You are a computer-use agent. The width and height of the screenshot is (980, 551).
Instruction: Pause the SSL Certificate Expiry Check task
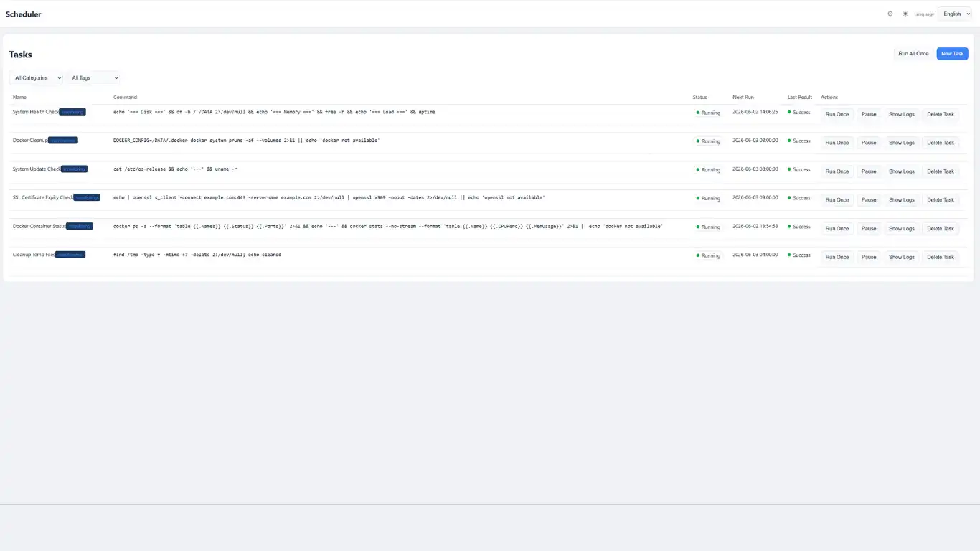click(869, 200)
